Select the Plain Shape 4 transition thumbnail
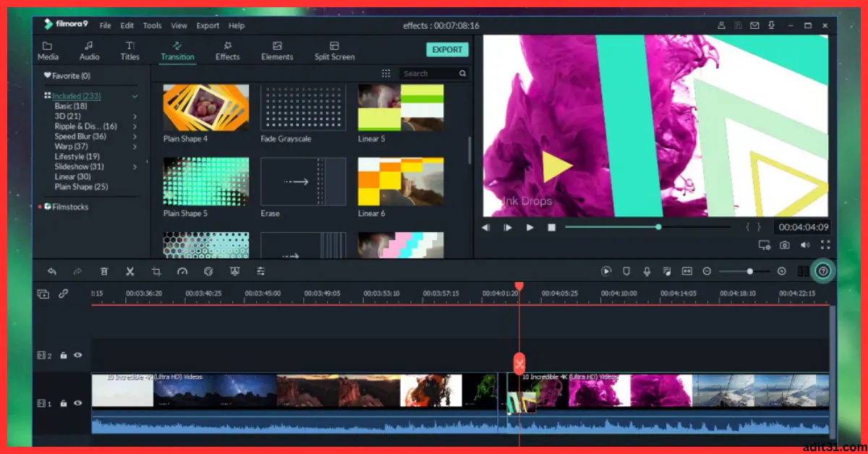Screen dimensions: 868x454 pos(205,108)
